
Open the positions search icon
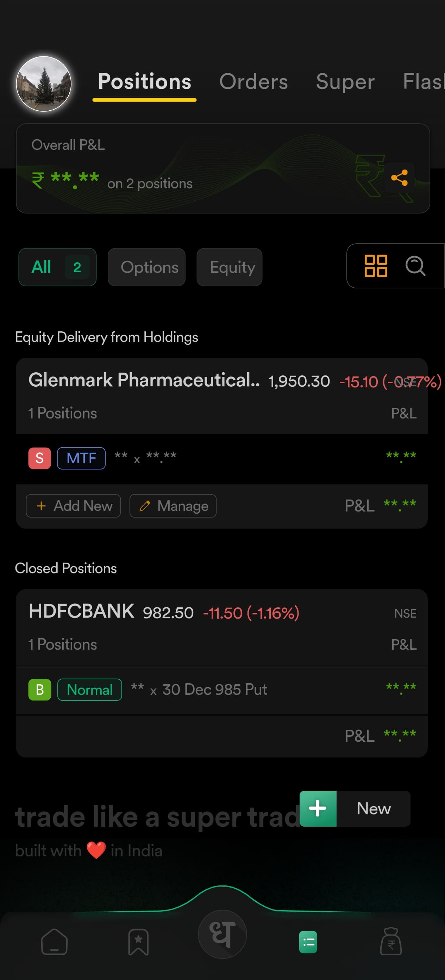415,266
